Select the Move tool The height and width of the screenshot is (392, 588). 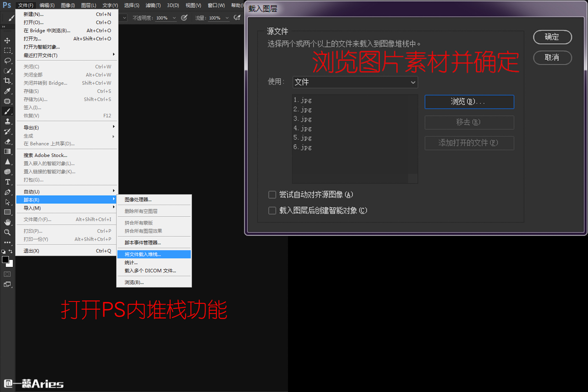tap(7, 40)
